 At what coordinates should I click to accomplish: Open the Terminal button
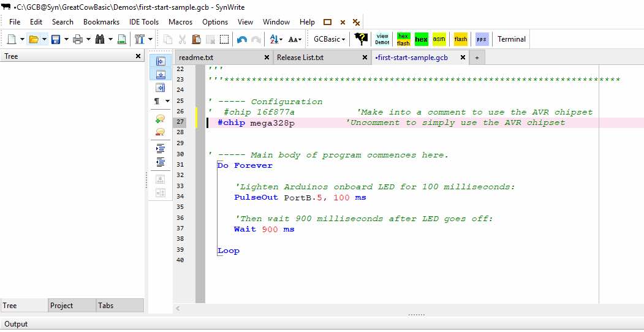pyautogui.click(x=511, y=39)
